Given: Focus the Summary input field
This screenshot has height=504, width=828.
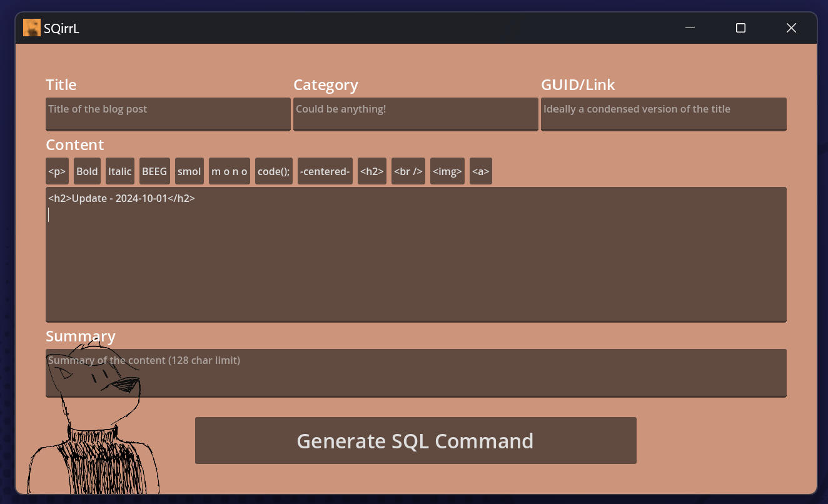Looking at the screenshot, I should click(x=415, y=372).
